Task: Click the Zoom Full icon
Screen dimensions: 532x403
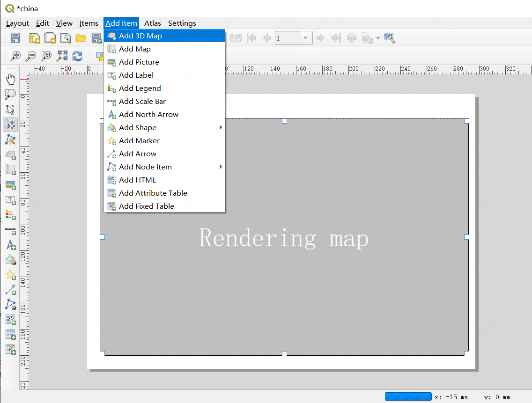Action: pyautogui.click(x=62, y=56)
